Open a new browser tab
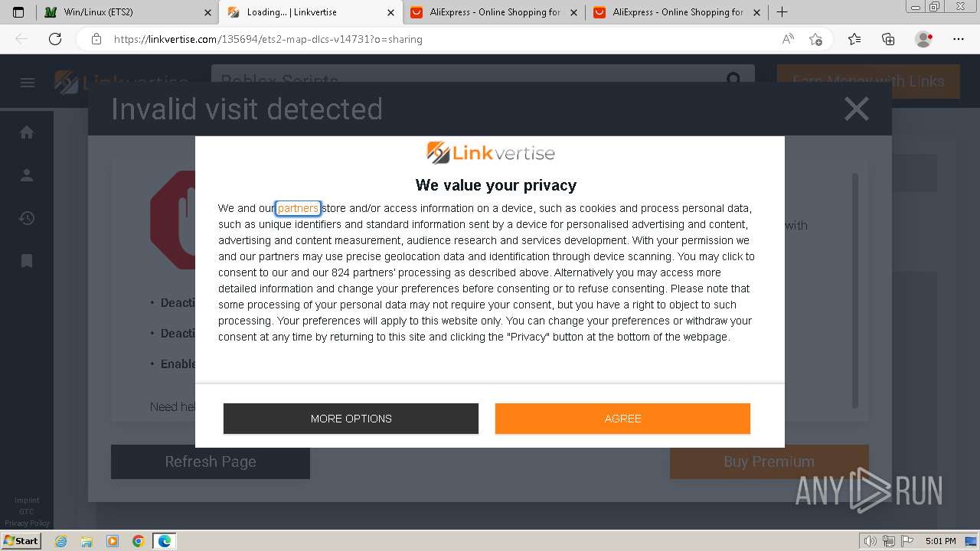Screen dimensions: 980x551 point(782,12)
